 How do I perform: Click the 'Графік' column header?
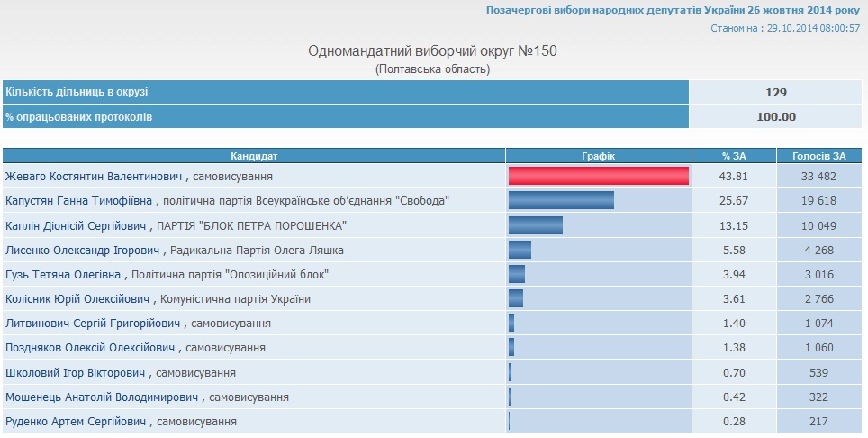tap(599, 156)
